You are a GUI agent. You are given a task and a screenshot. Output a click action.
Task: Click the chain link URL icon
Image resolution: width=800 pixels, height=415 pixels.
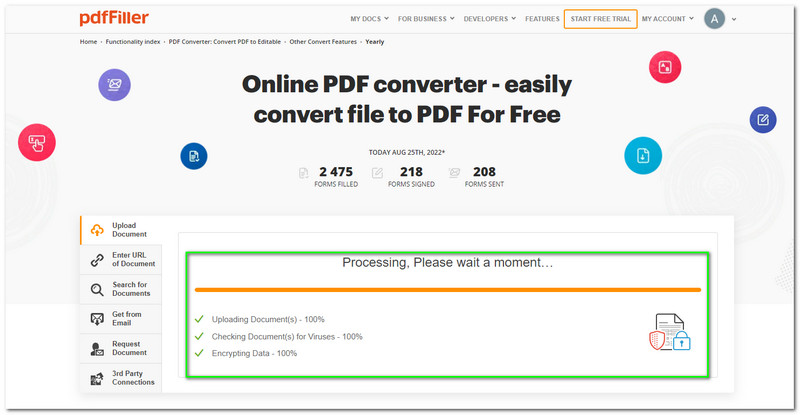point(97,260)
